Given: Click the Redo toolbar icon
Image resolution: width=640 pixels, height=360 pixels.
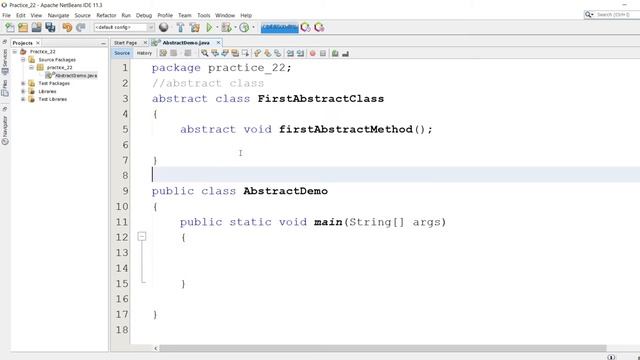Looking at the screenshot, I should (x=81, y=27).
